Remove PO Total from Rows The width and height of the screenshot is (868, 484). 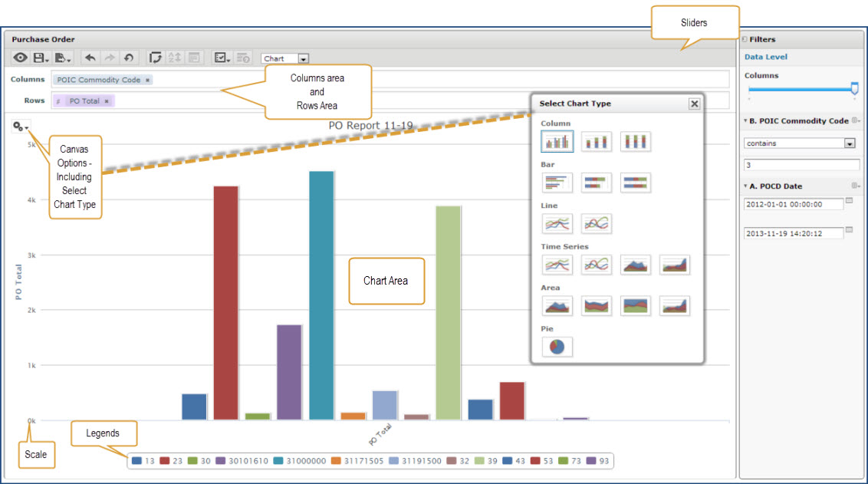pyautogui.click(x=107, y=101)
